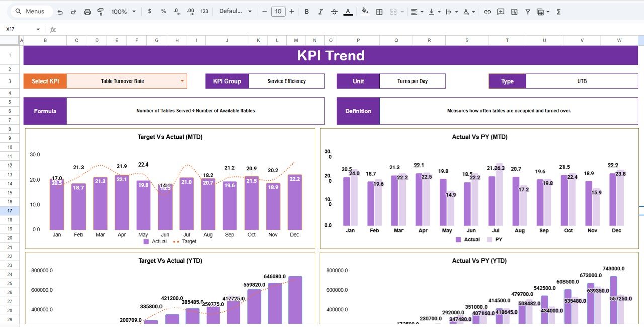Decrease decimal places
Screen dimensions: 644x327
coord(176,11)
